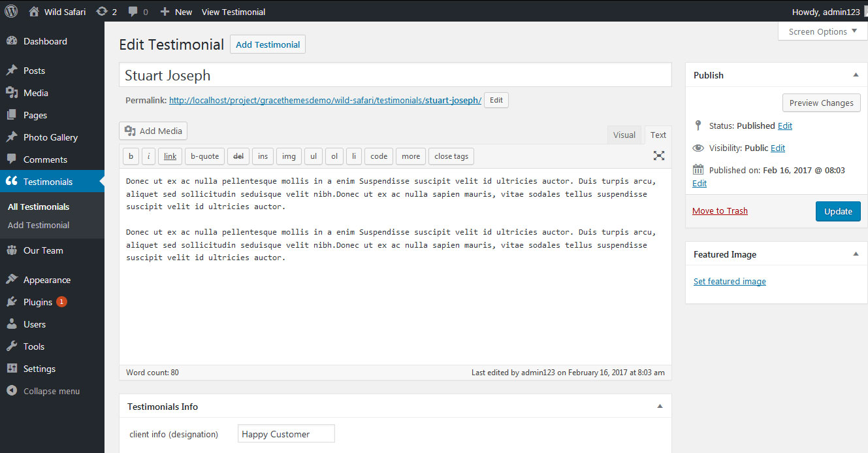The width and height of the screenshot is (868, 453).
Task: Toggle distraction-free fullscreen editor icon
Action: tap(659, 156)
